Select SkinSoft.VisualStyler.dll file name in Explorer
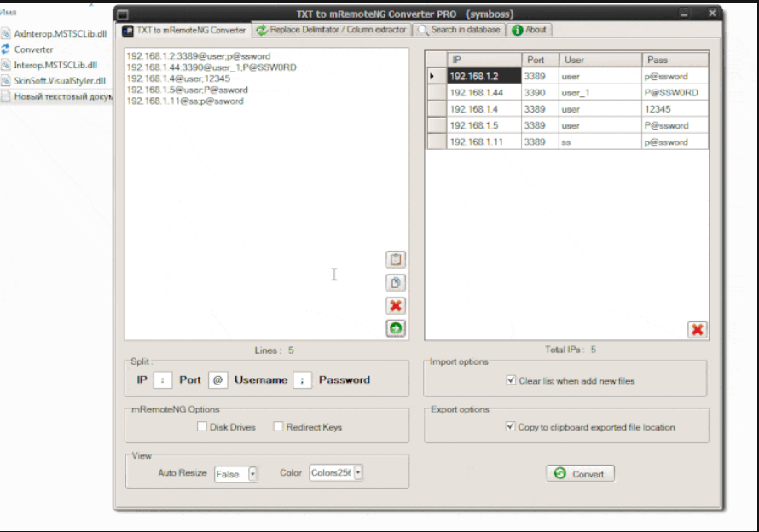Image resolution: width=759 pixels, height=532 pixels. (60, 80)
